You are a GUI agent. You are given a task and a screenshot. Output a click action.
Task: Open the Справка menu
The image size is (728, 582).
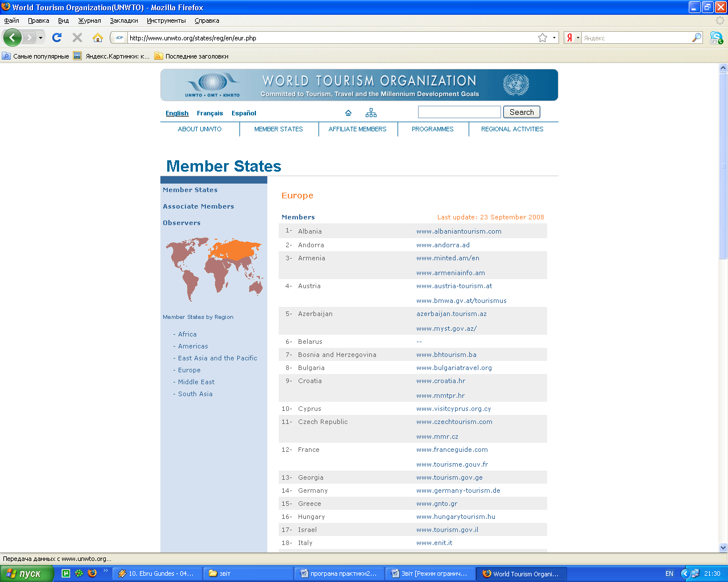[206, 20]
